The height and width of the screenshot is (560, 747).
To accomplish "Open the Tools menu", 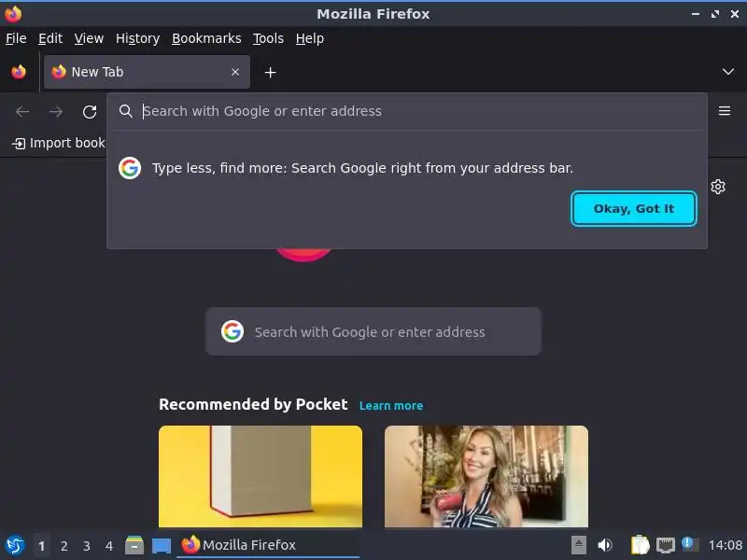I will tap(268, 38).
